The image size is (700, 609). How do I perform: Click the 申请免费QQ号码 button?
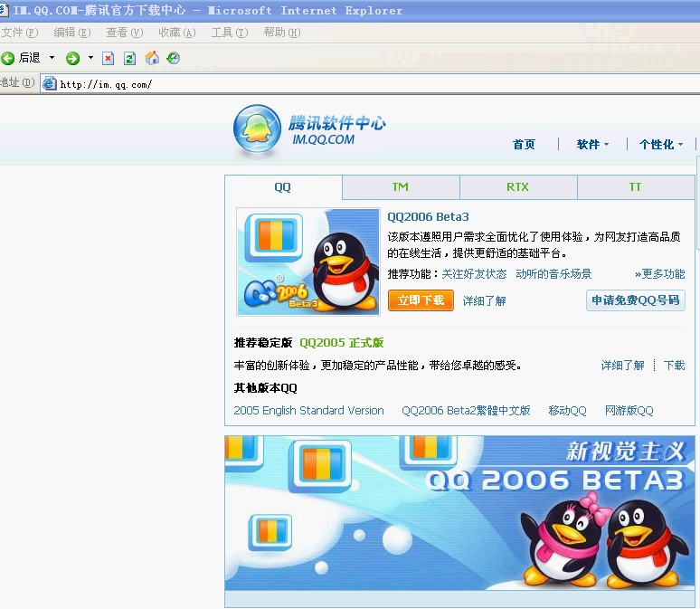(636, 300)
